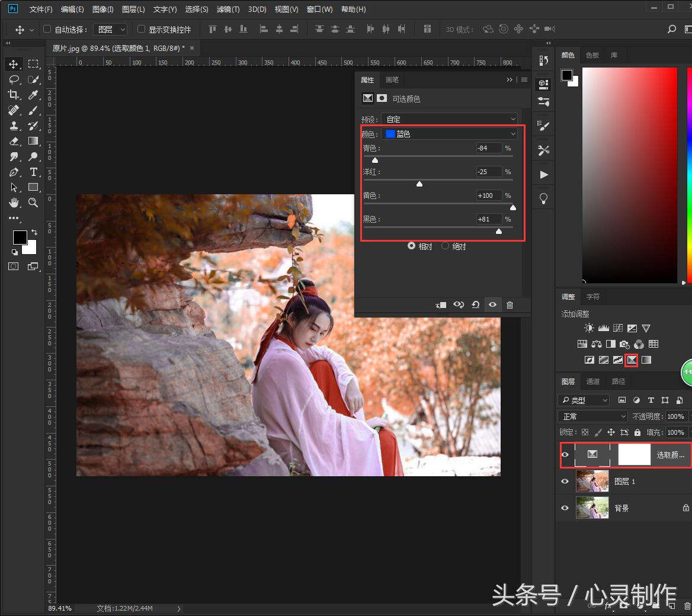Open the 预设 dropdown set to 自定
Image resolution: width=692 pixels, height=616 pixels.
(449, 118)
